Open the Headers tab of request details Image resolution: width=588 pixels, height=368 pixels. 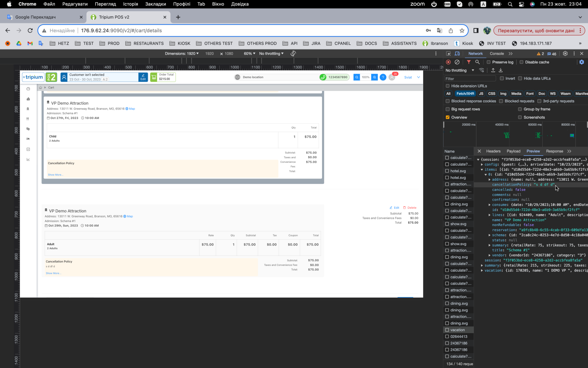point(493,151)
